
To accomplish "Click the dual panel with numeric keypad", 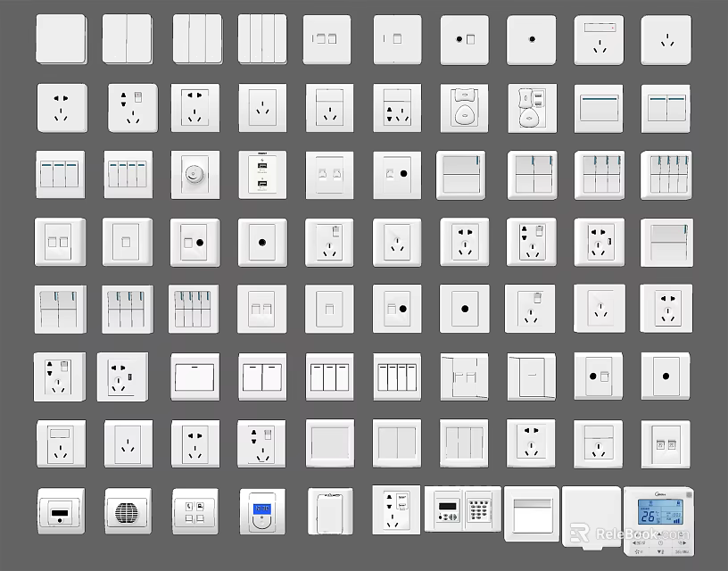I will (x=463, y=509).
